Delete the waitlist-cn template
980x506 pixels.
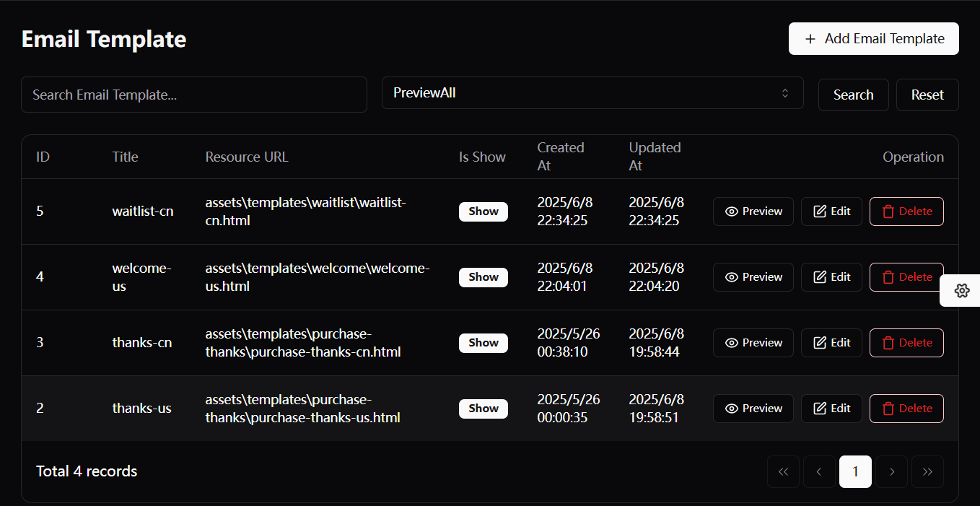pos(906,211)
